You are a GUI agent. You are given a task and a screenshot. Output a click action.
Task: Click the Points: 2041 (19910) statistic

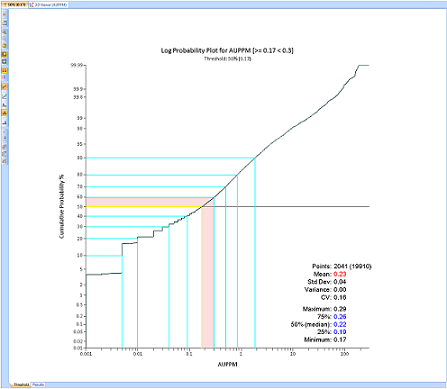point(342,266)
